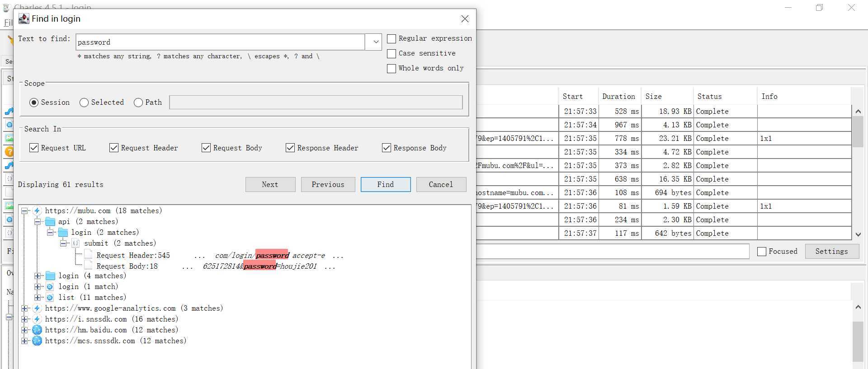This screenshot has height=369, width=868.
Task: Click the filter field beside Focused checkbox
Action: click(x=613, y=251)
